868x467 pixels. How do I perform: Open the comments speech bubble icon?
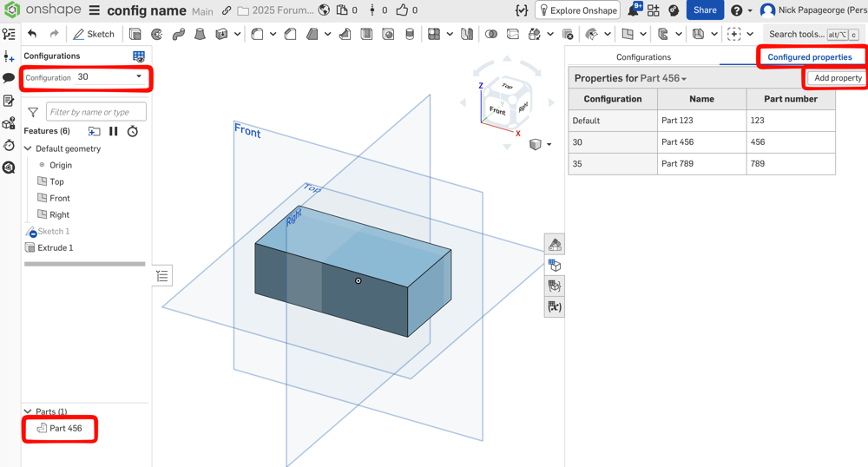click(x=10, y=78)
